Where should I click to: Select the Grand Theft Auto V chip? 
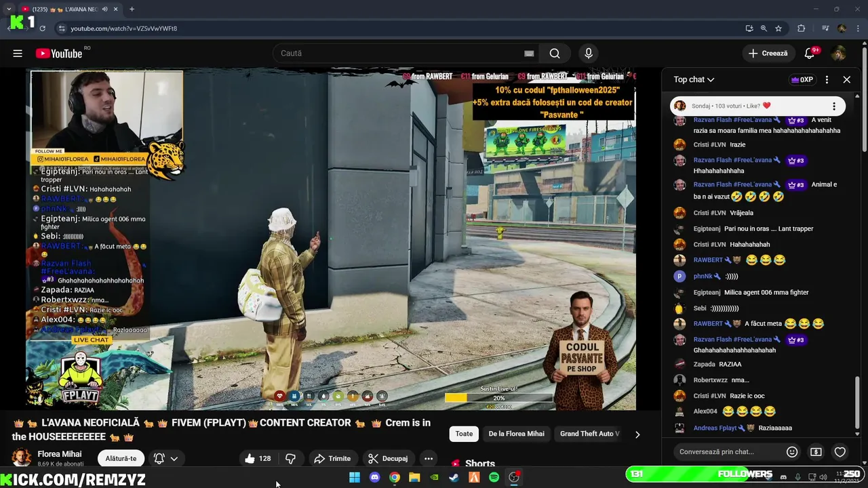coord(589,434)
